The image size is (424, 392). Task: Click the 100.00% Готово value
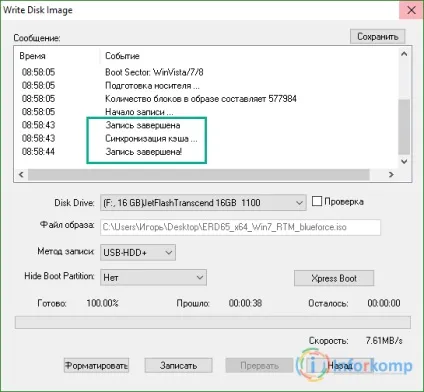pyautogui.click(x=102, y=303)
